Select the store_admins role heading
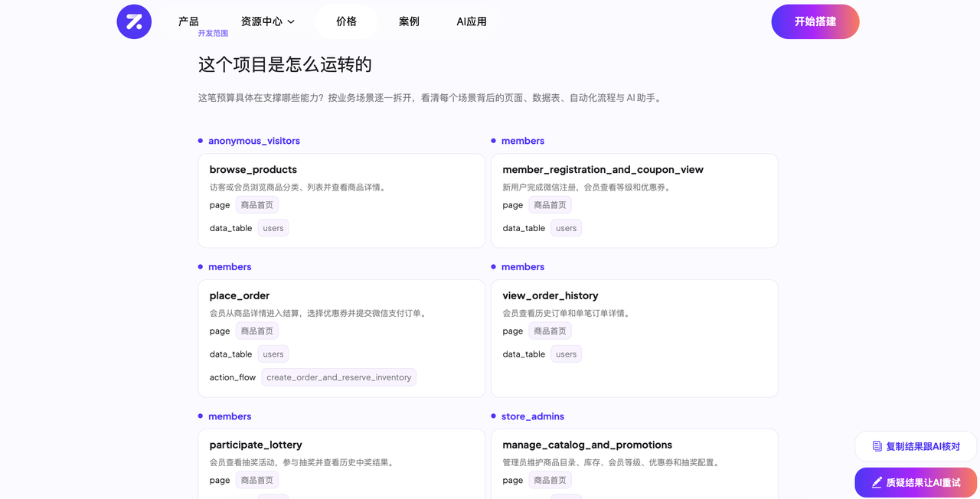Screen dimensions: 980x499 point(533,416)
